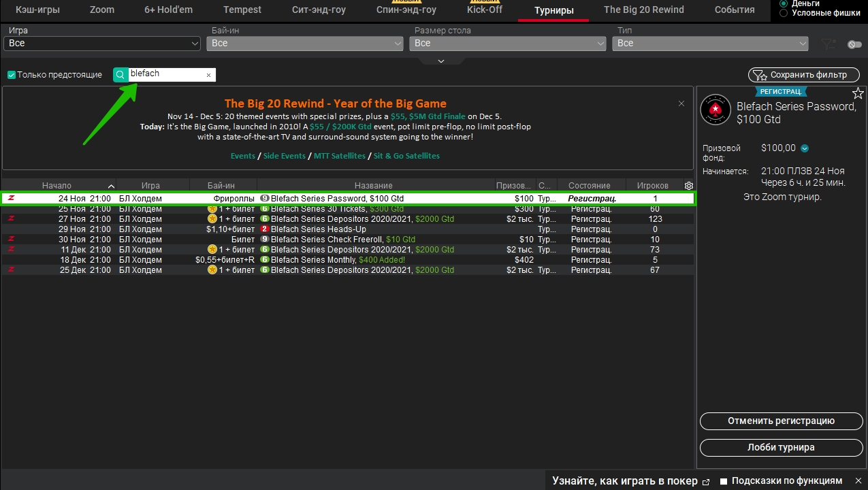Viewport: 868px width, 490px height.
Task: Toggle Подсказки по функциям checkbox
Action: (x=724, y=481)
